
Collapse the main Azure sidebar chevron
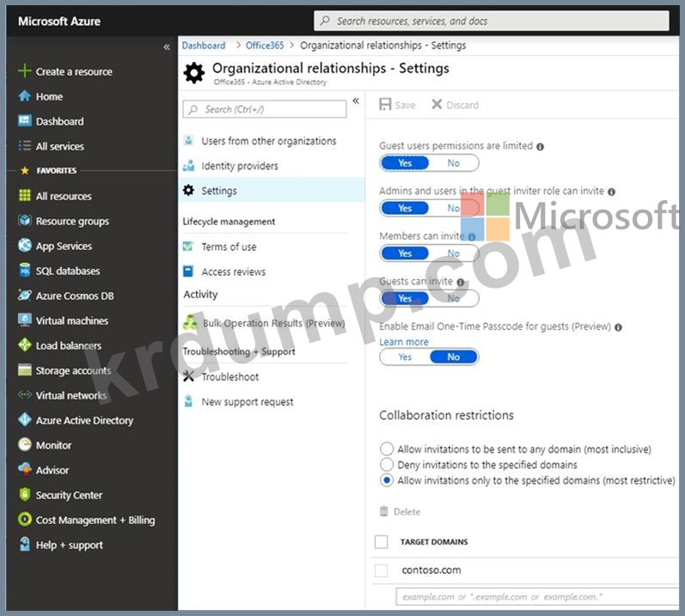pyautogui.click(x=167, y=46)
